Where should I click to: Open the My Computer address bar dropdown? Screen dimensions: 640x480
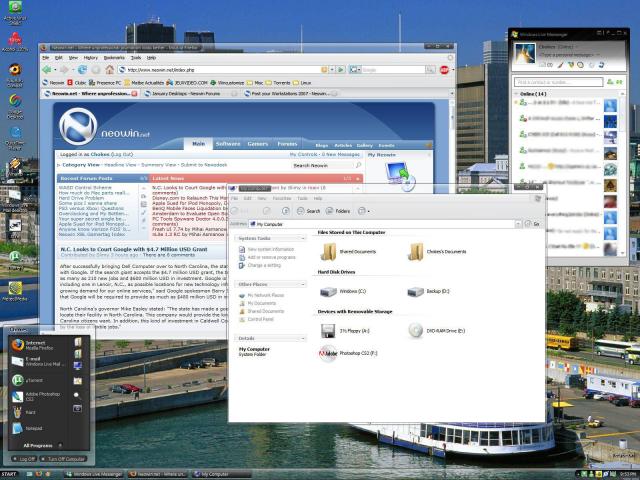518,224
